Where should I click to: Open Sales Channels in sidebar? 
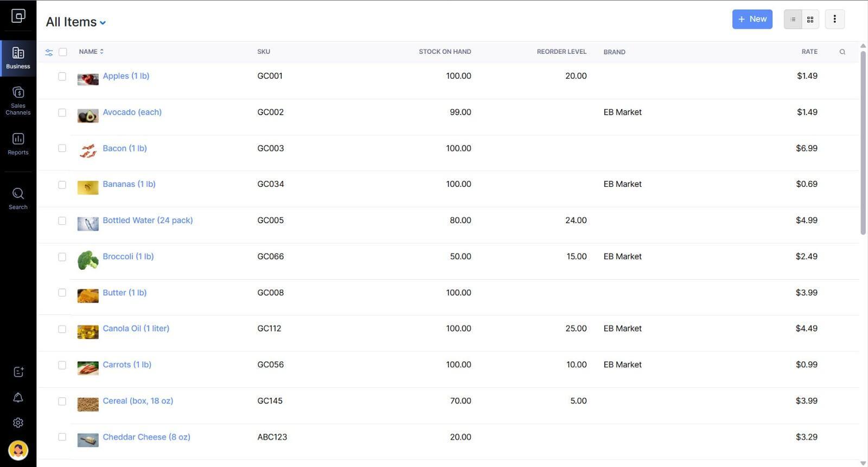coord(18,101)
